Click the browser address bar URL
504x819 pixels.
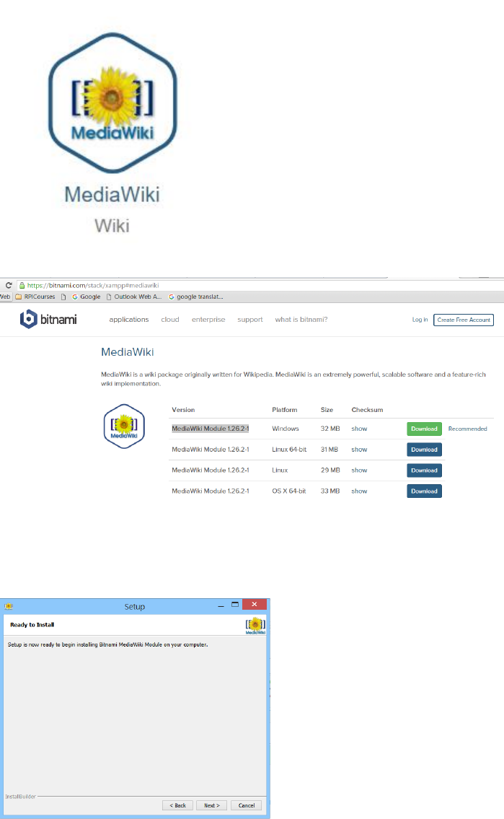(93, 285)
